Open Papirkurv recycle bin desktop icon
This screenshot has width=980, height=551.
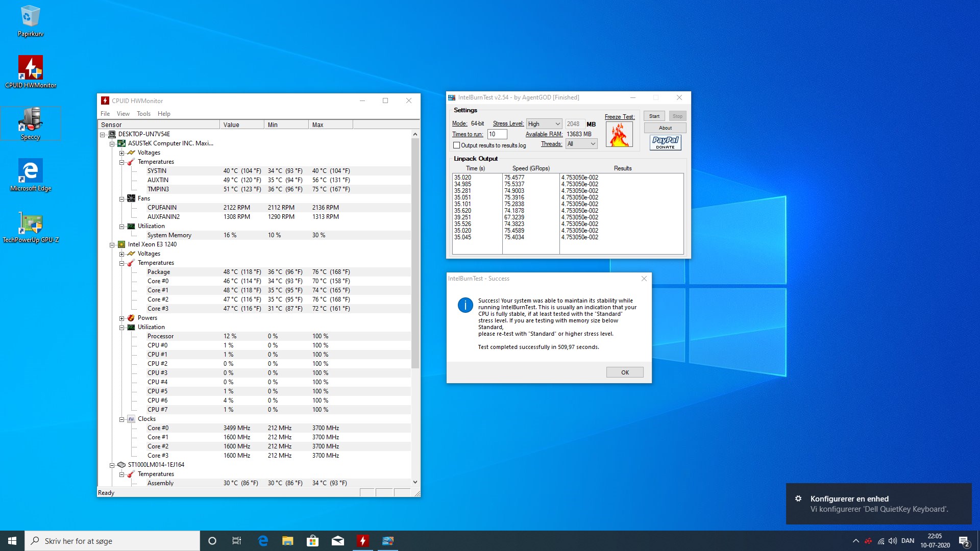pyautogui.click(x=30, y=21)
